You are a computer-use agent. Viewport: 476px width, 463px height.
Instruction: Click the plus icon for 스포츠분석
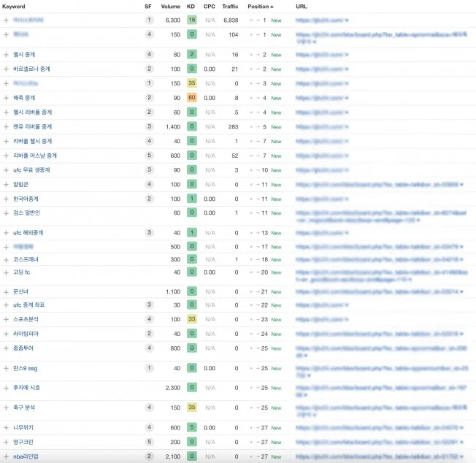click(6, 319)
